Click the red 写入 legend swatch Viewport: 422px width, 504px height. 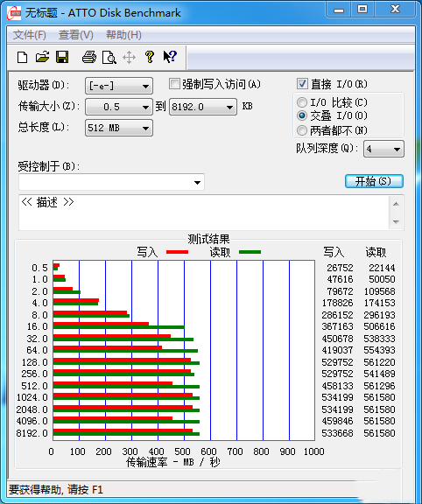177,252
